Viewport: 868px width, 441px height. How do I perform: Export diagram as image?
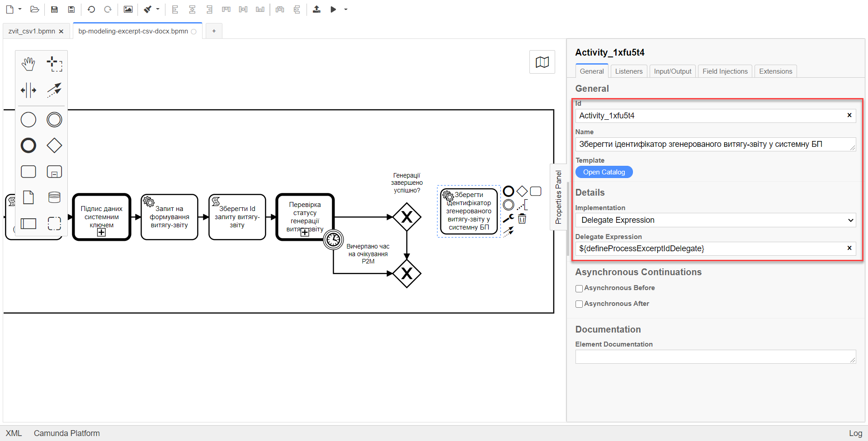pos(128,9)
